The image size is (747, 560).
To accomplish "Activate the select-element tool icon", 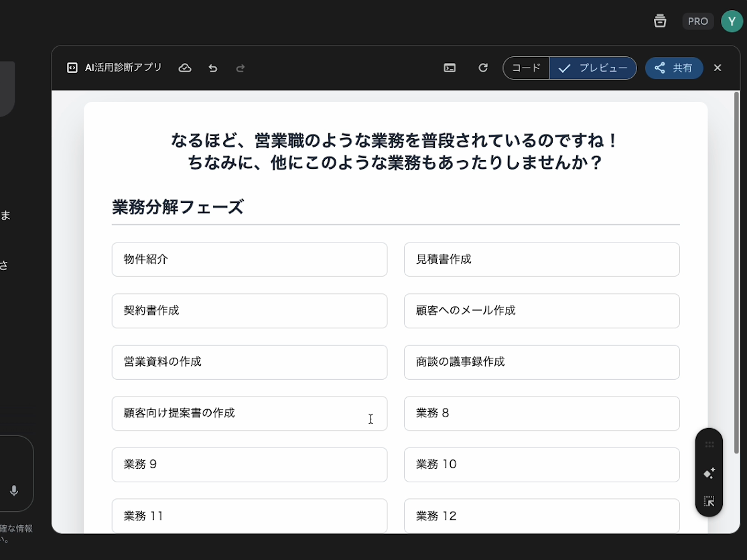I will [x=709, y=501].
